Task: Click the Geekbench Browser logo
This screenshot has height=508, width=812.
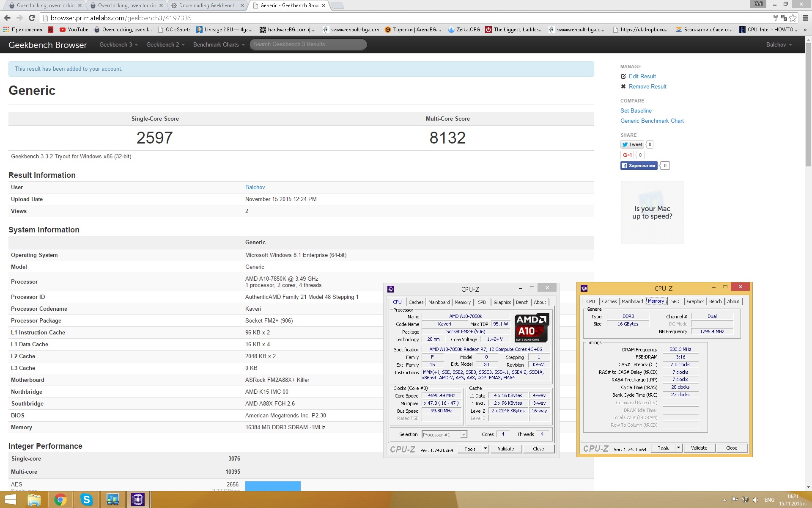Action: pos(47,45)
